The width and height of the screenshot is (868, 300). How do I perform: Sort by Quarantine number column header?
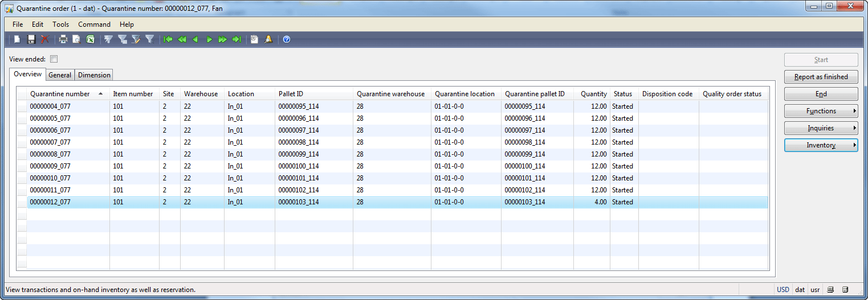pos(68,94)
